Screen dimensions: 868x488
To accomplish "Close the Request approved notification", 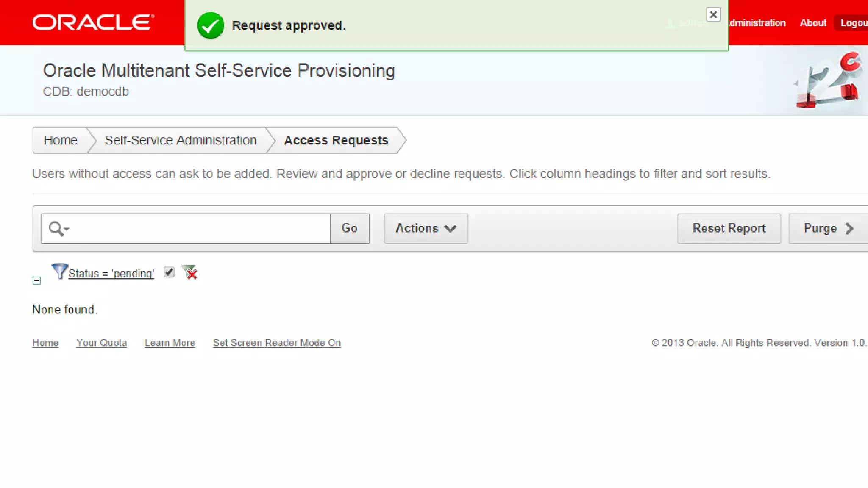I will [713, 15].
